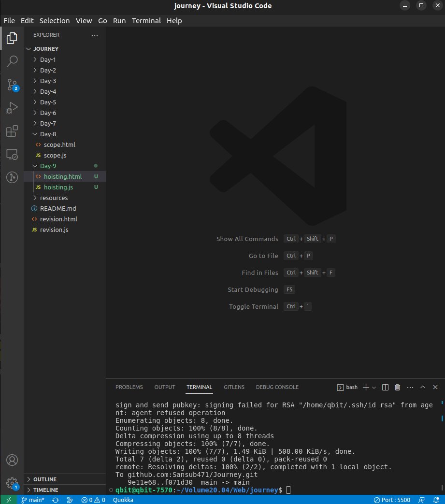Collapse the Day-9 folder
Image resolution: width=445 pixels, height=504 pixels.
click(65, 166)
